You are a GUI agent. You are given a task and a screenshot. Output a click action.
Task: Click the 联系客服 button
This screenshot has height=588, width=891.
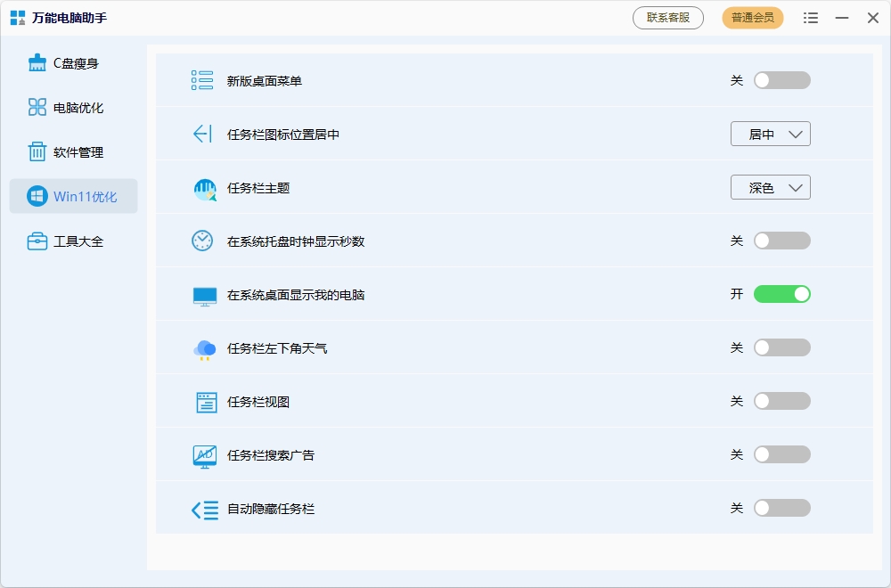[667, 17]
